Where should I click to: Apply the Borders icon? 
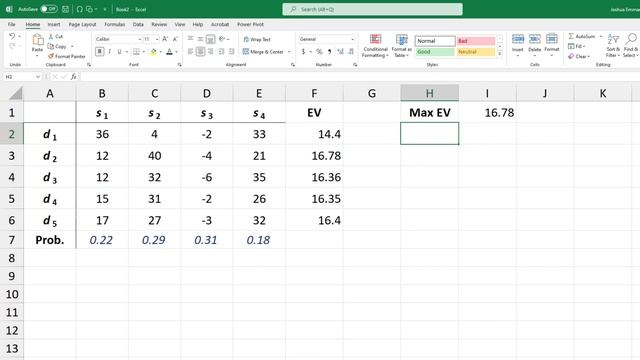(x=136, y=52)
